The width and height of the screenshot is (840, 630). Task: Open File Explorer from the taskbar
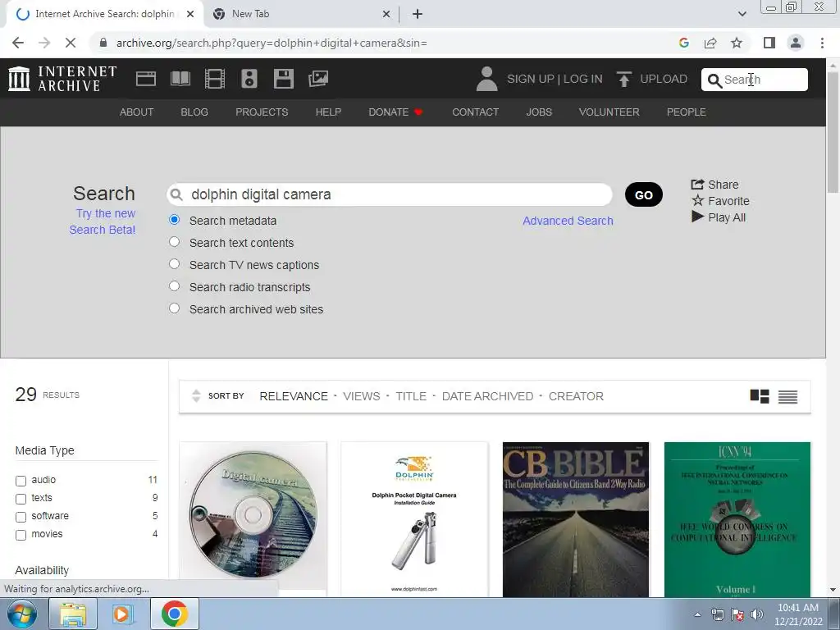[x=73, y=614]
